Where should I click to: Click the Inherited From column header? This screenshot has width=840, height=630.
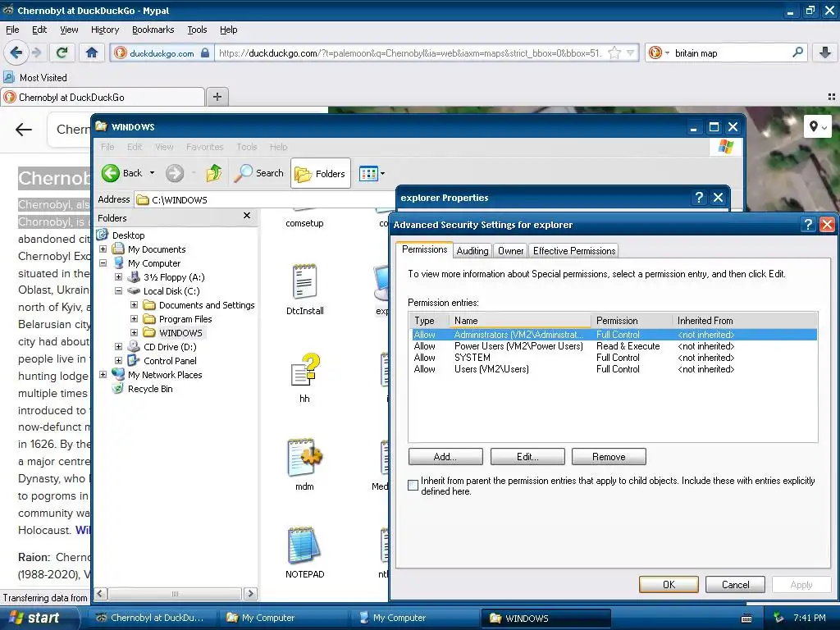click(745, 321)
